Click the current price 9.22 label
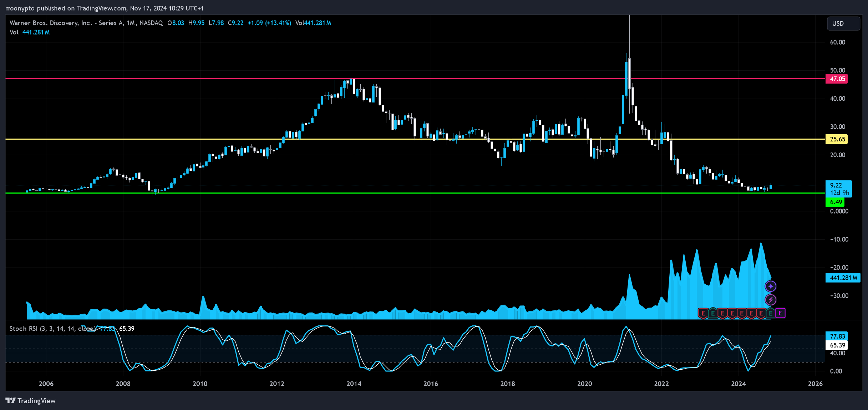This screenshot has height=410, width=868. tap(836, 185)
